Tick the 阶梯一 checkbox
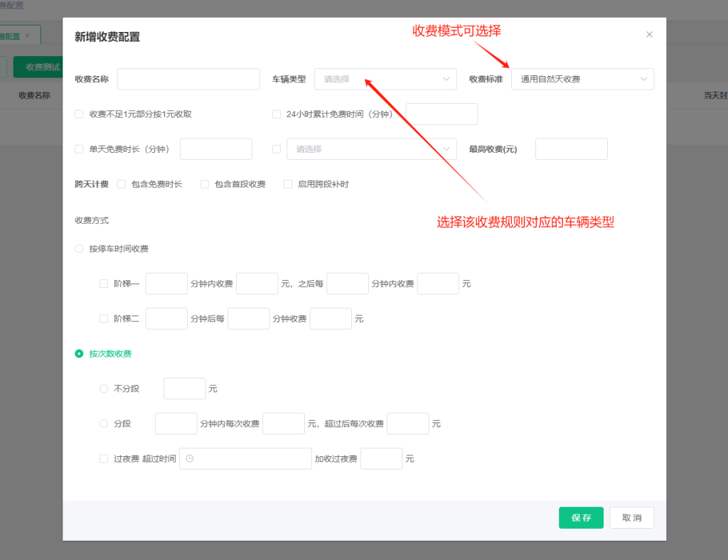728x560 pixels. (x=104, y=284)
